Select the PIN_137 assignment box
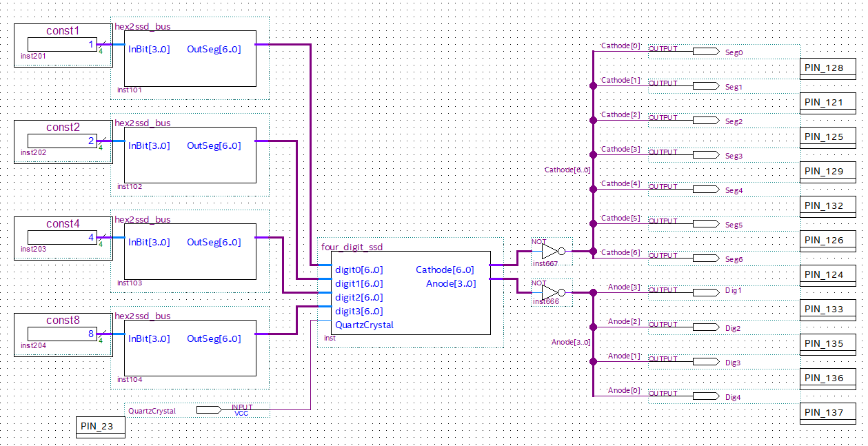 tap(828, 413)
